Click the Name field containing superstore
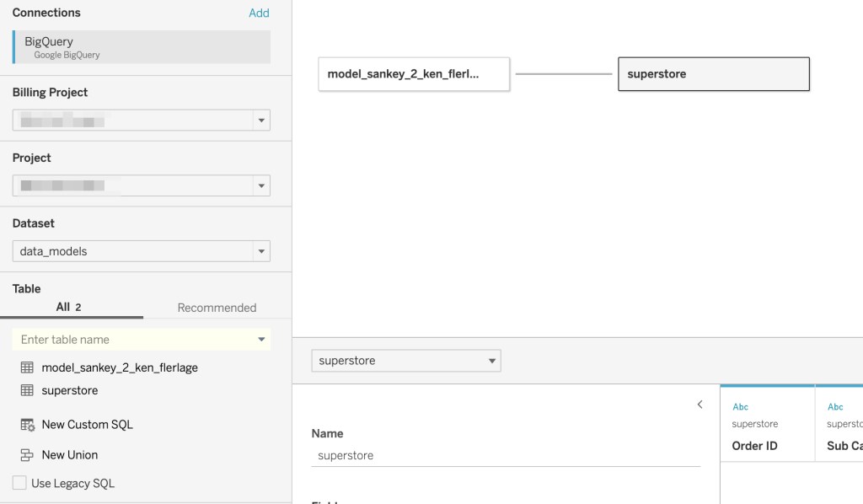863x504 pixels. (506, 456)
